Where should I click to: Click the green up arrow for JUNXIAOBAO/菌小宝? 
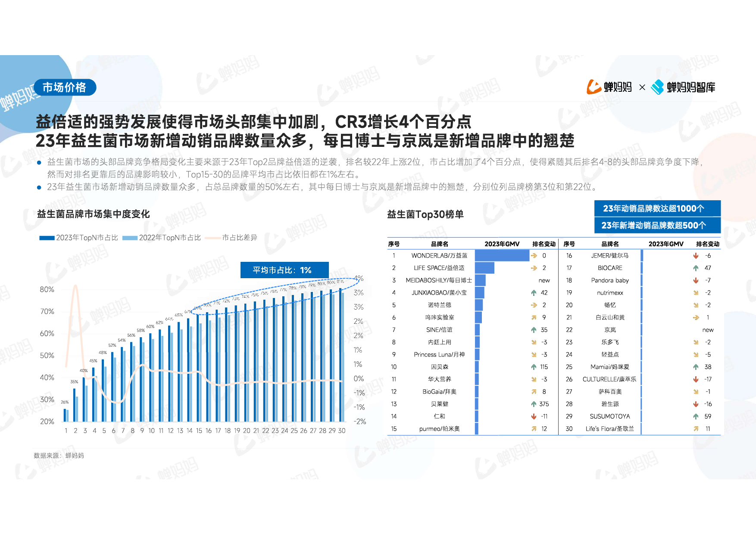534,293
